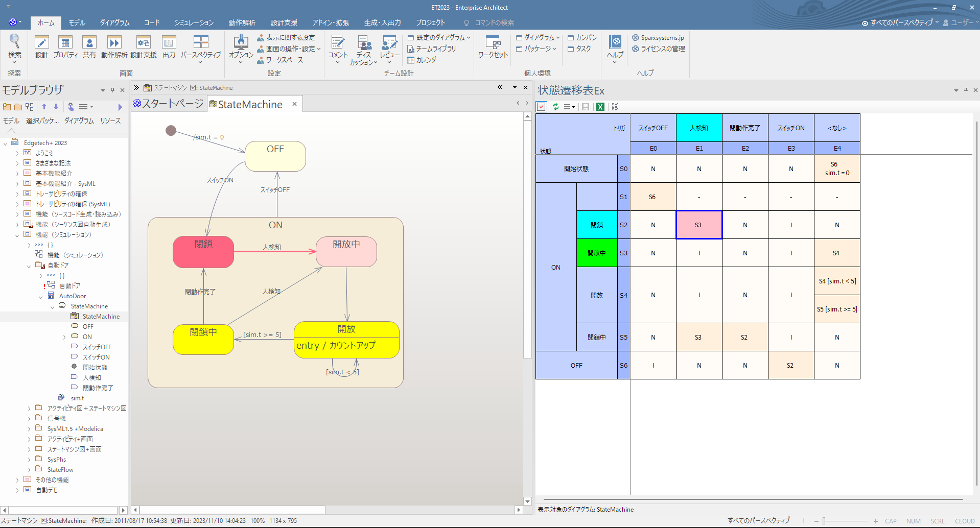The width and height of the screenshot is (980, 528).
Task: Toggle the checkbox button in 状態遷移表Ex toolbar
Action: 541,107
